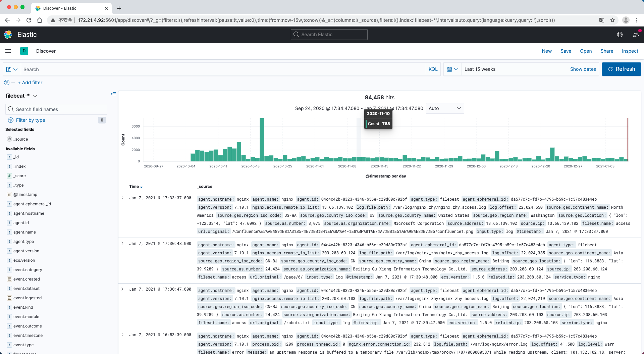The height and width of the screenshot is (354, 644).
Task: Open the newsfeed notification icon
Action: (x=636, y=35)
